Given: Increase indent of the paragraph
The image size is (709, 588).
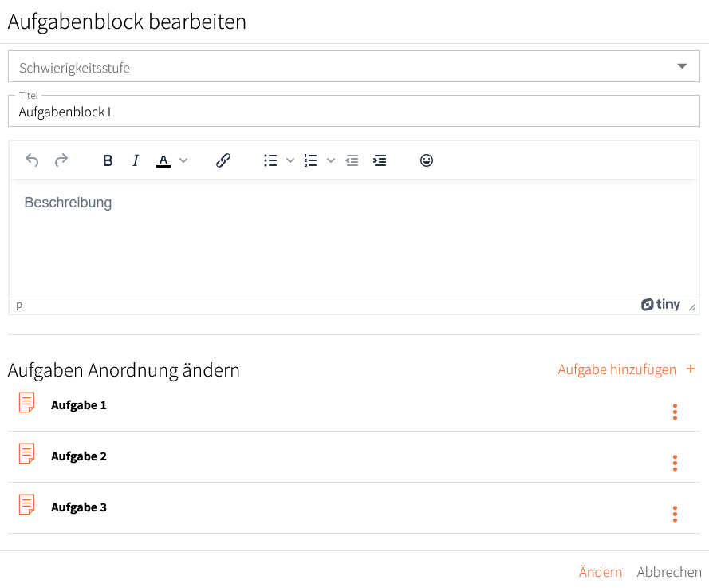Looking at the screenshot, I should 380,160.
